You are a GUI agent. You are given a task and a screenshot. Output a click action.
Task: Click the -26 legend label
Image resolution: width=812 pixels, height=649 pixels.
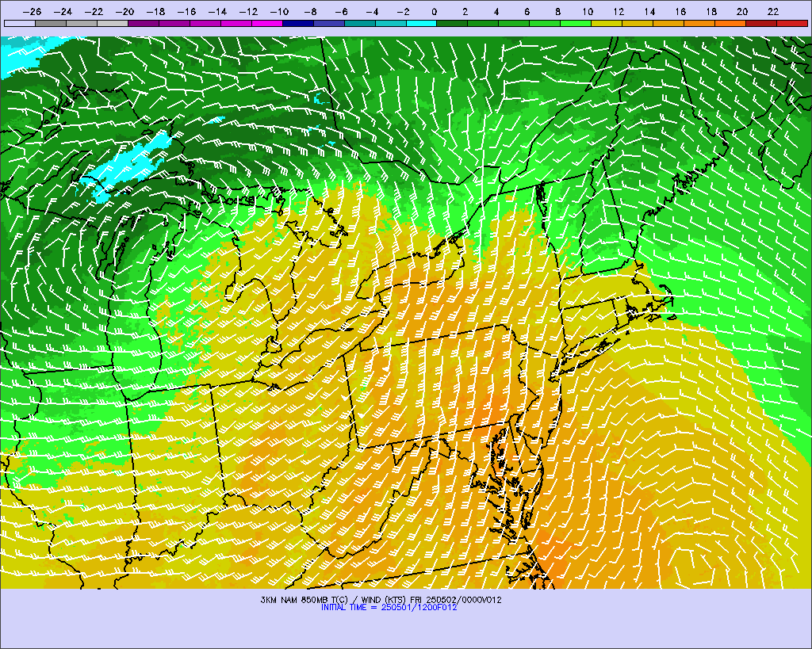click(x=32, y=12)
